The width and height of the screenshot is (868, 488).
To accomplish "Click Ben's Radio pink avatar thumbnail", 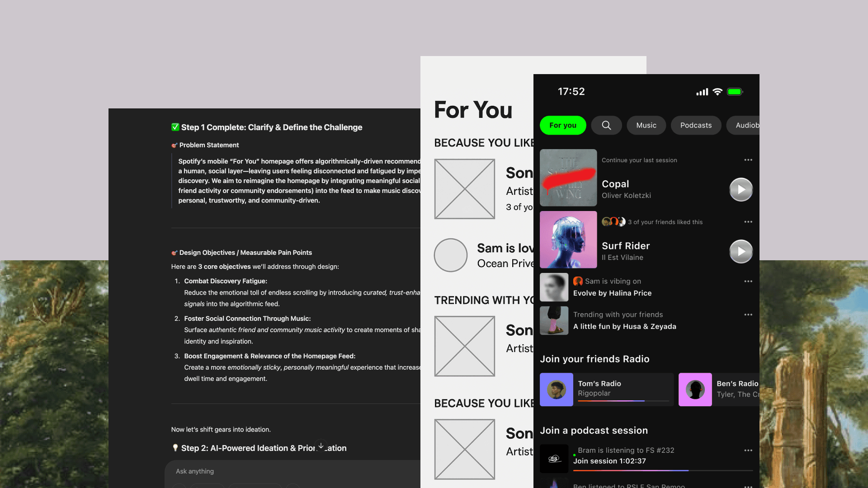I will click(x=695, y=389).
